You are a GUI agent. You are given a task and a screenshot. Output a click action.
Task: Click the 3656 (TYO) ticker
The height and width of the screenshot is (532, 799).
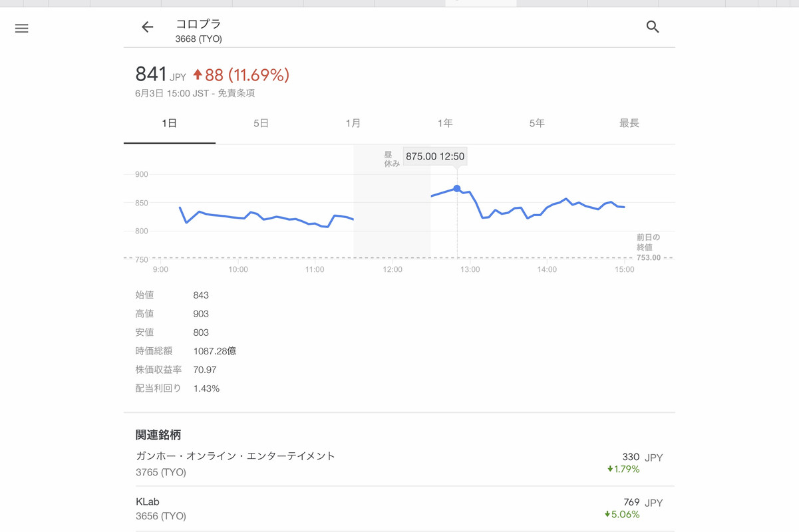click(x=161, y=516)
